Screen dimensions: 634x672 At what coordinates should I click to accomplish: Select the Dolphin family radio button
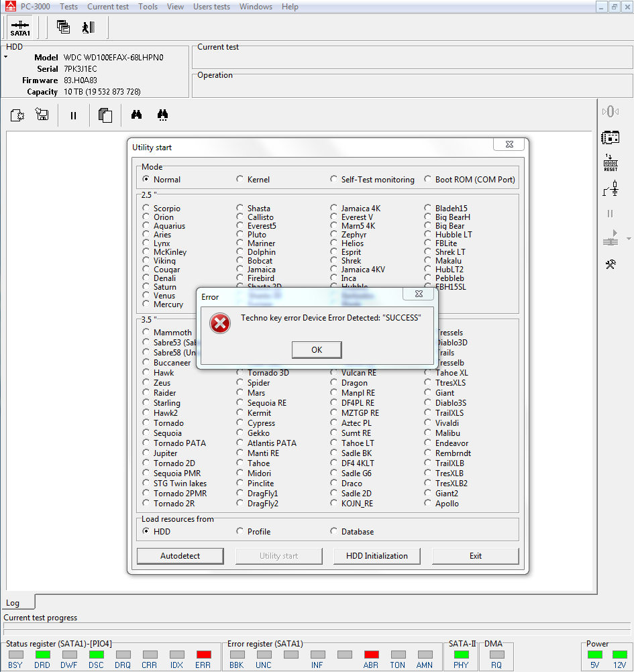240,251
